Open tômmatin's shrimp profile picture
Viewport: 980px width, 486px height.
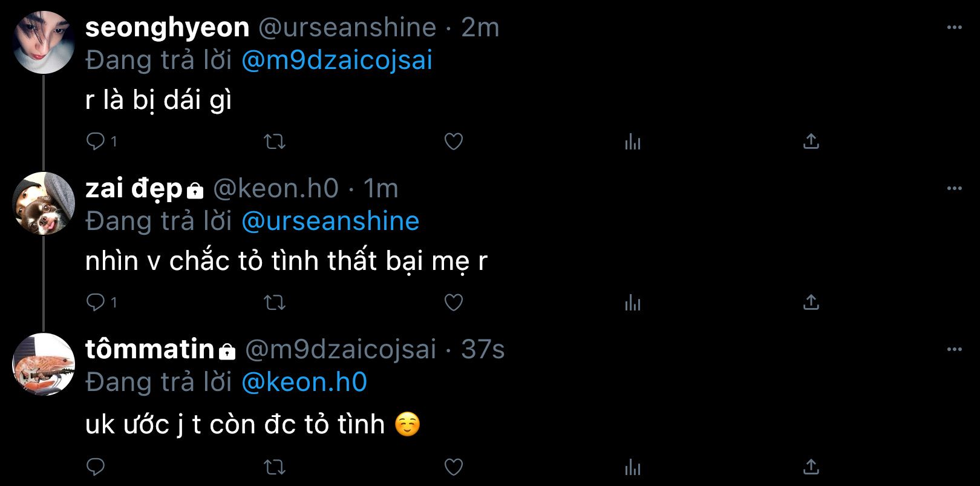click(x=44, y=364)
